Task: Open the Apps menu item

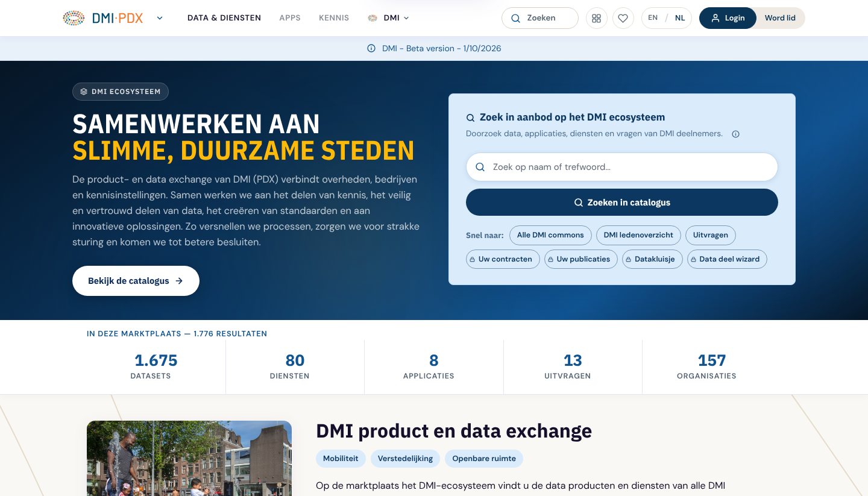Action: pyautogui.click(x=290, y=18)
